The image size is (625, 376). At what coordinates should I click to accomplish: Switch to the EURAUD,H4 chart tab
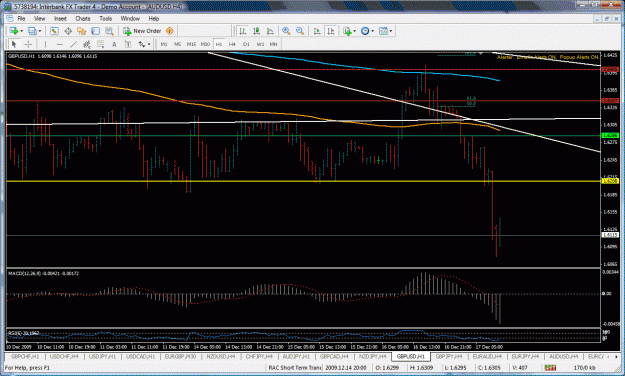click(487, 356)
